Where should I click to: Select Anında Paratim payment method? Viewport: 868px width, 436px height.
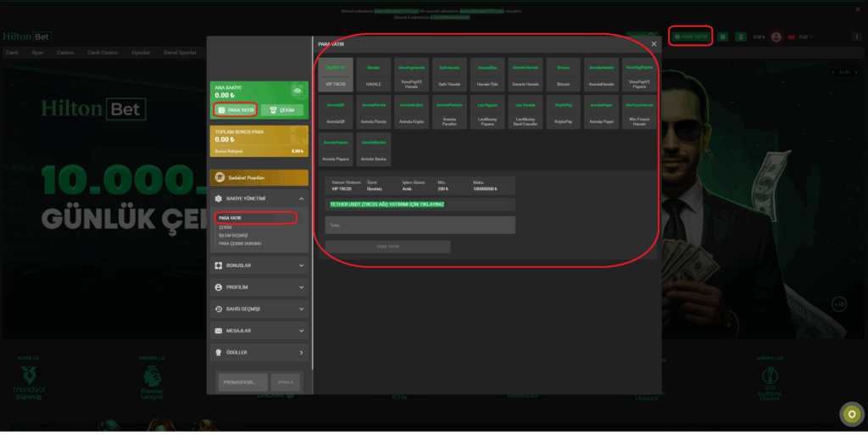coord(449,112)
